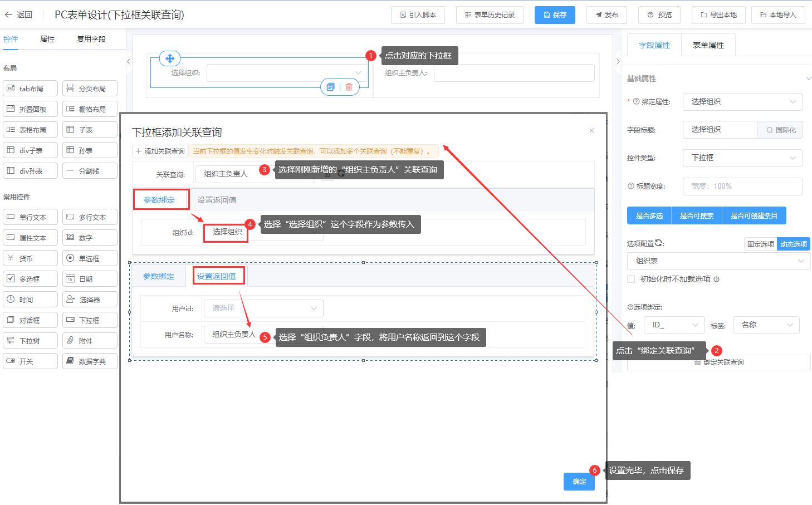Select the div孙表 control
This screenshot has width=812, height=505.
tap(30, 171)
